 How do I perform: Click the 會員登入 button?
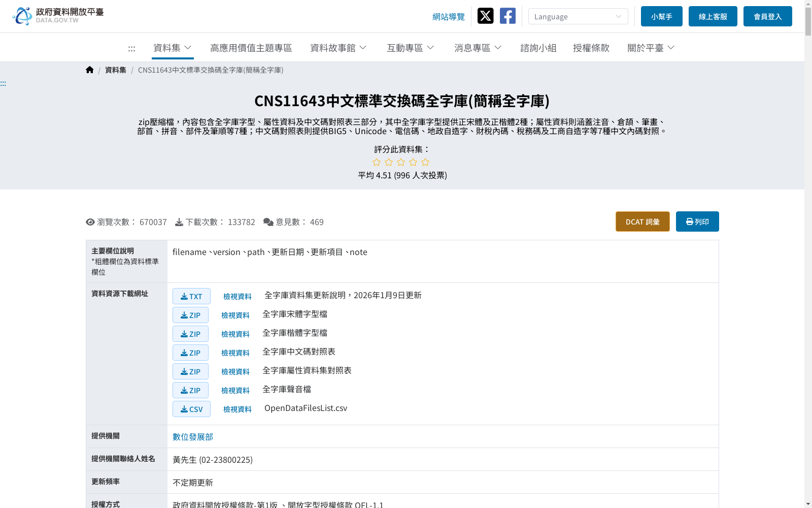(768, 16)
